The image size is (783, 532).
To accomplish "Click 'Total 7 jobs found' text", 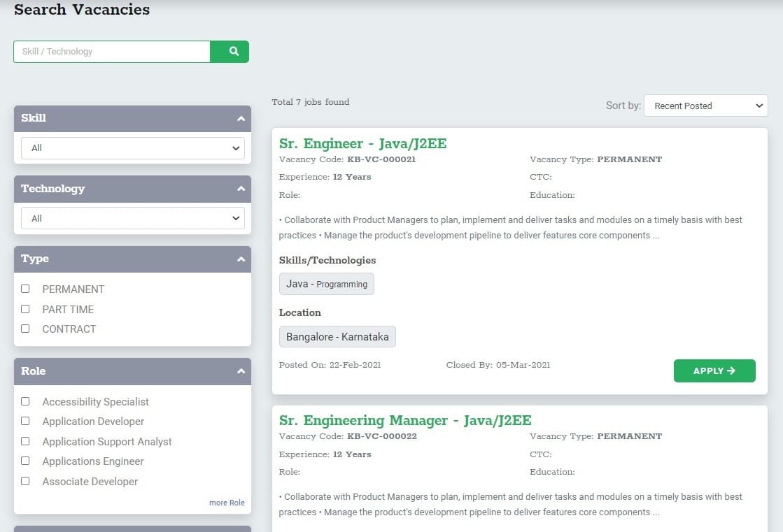I will (x=311, y=102).
